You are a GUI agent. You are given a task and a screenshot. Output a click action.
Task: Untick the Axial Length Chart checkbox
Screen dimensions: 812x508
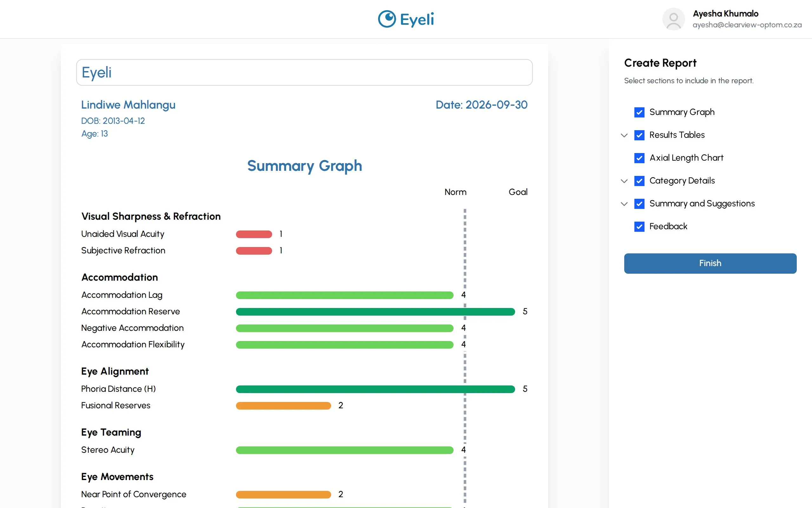click(x=639, y=158)
